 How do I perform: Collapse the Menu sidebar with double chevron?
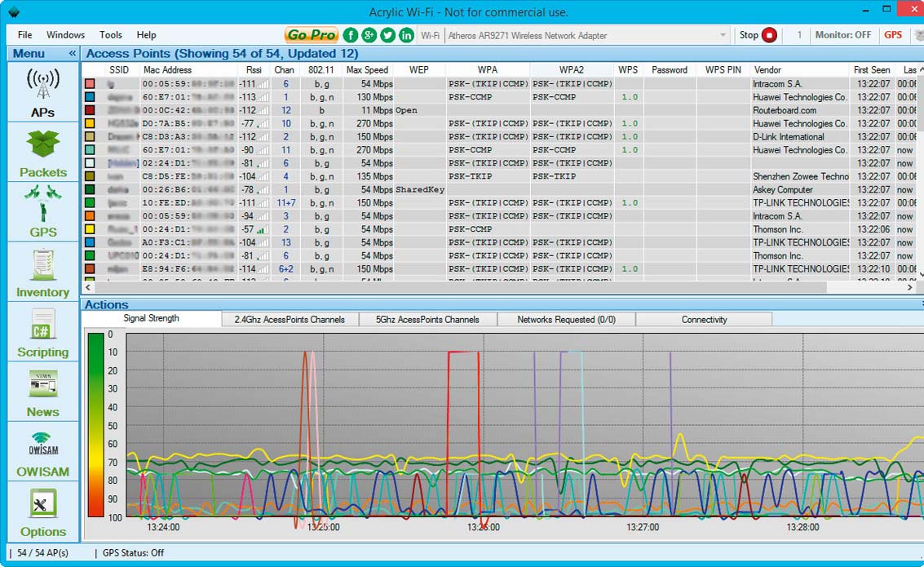pos(72,53)
